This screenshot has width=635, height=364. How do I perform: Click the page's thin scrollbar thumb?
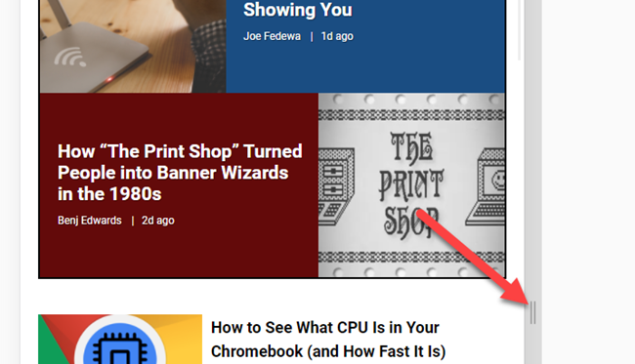click(519, 30)
